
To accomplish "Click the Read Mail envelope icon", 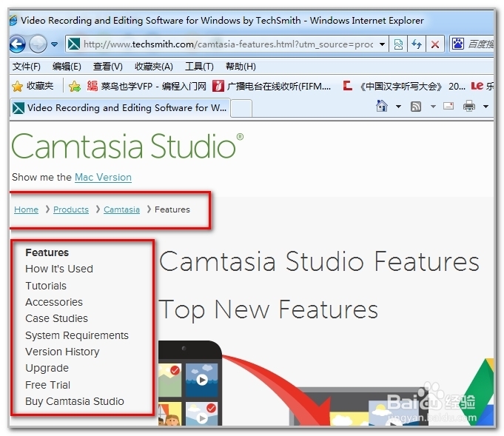I will (x=448, y=106).
